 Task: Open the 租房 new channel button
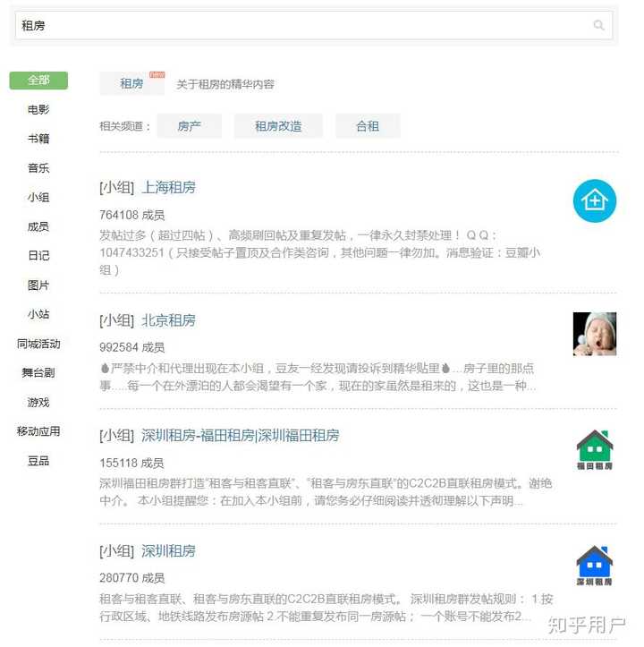pos(132,84)
